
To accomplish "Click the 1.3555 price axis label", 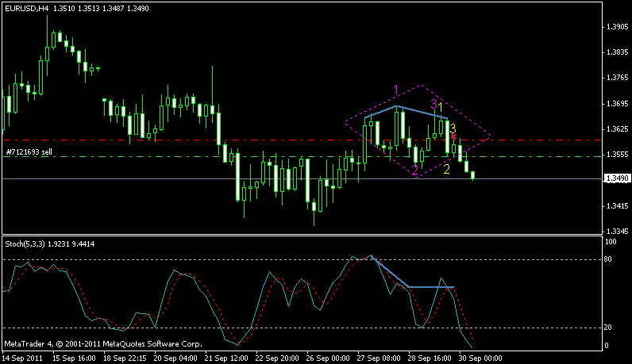I will [x=617, y=155].
